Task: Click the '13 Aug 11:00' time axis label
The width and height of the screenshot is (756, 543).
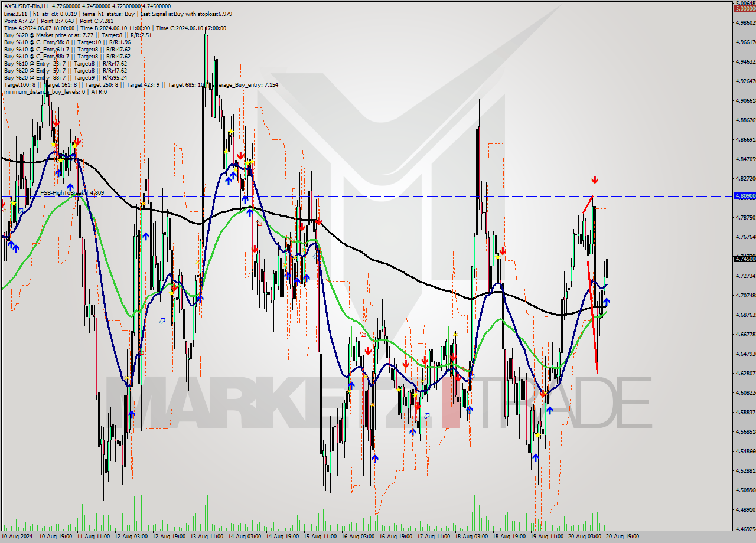Action: pos(206,537)
